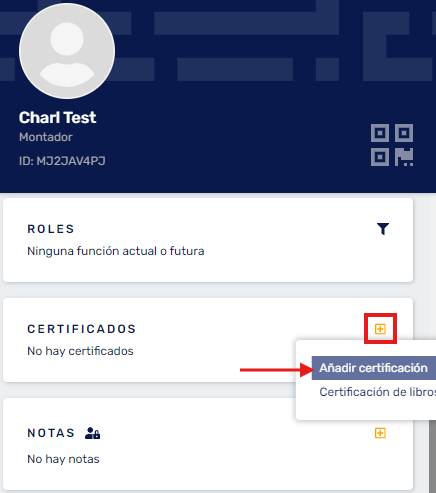This screenshot has height=493, width=436.
Task: Click the Montador job title text
Action: coord(46,137)
